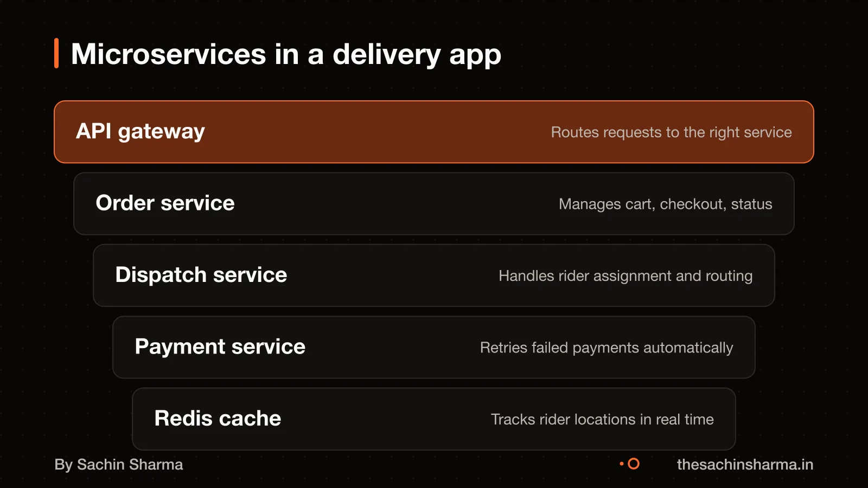Screen dimensions: 868x488
Task: Click 'Retries failed payments automatically' description
Action: coord(607,348)
